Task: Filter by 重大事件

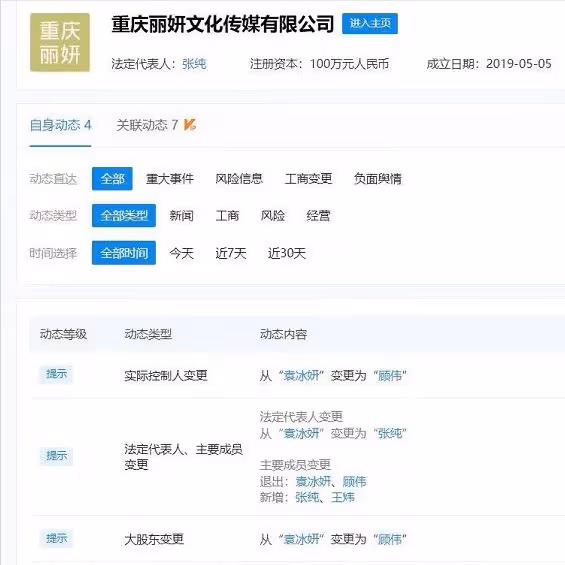Action: pyautogui.click(x=170, y=178)
